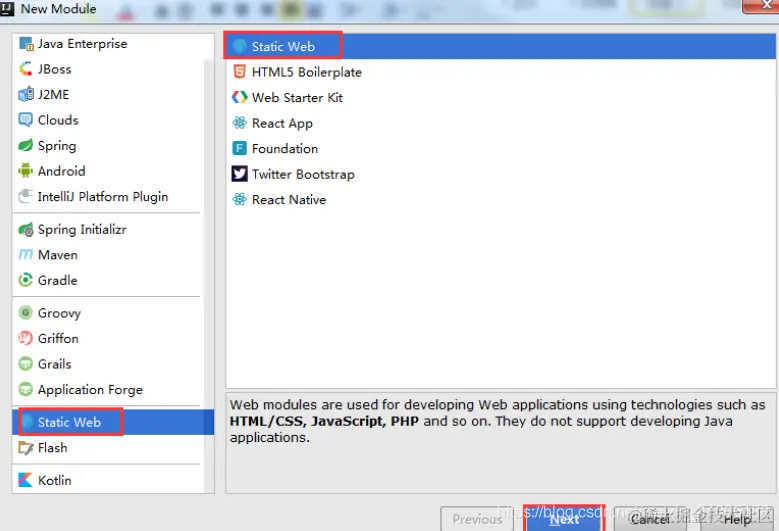Pick the Flash module icon
The height and width of the screenshot is (531, 779).
coord(26,448)
